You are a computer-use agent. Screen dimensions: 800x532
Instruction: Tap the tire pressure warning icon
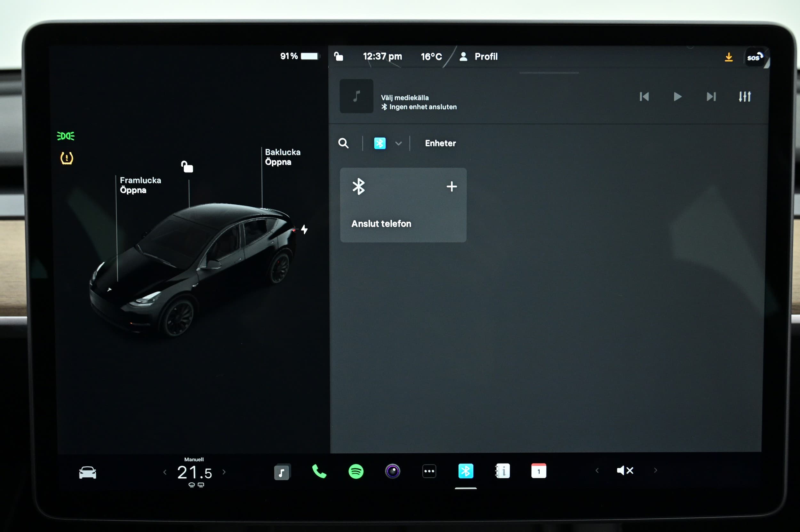click(67, 158)
